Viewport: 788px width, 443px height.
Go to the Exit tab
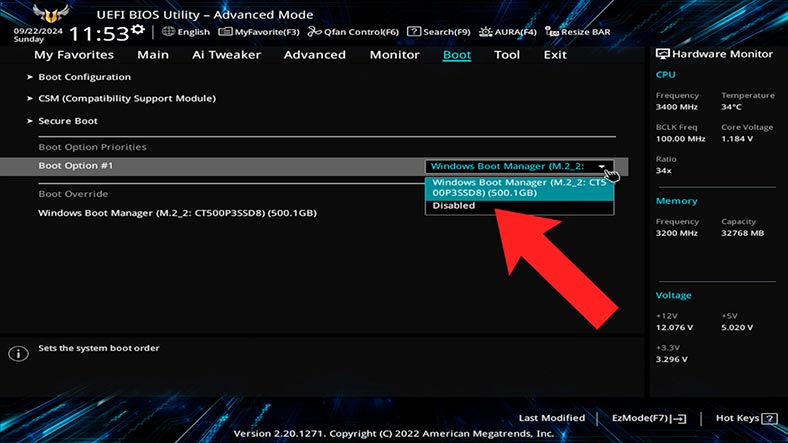(555, 55)
